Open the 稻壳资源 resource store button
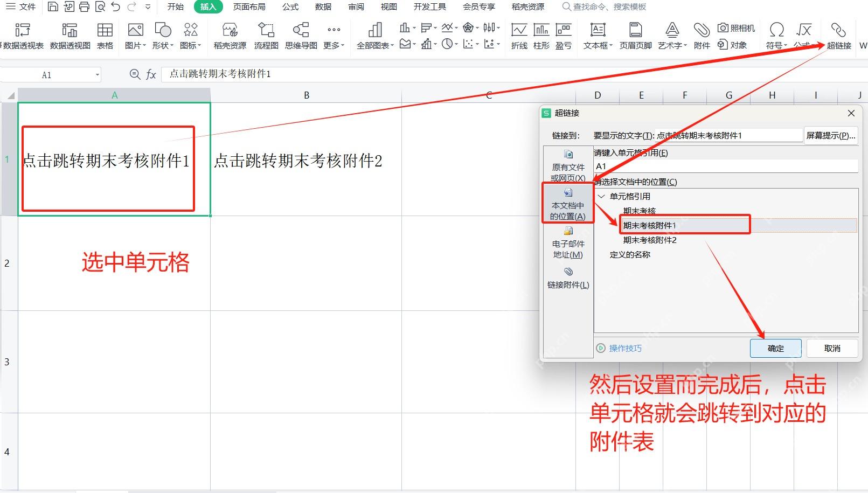Screen dimensions: 868x493 [x=230, y=36]
